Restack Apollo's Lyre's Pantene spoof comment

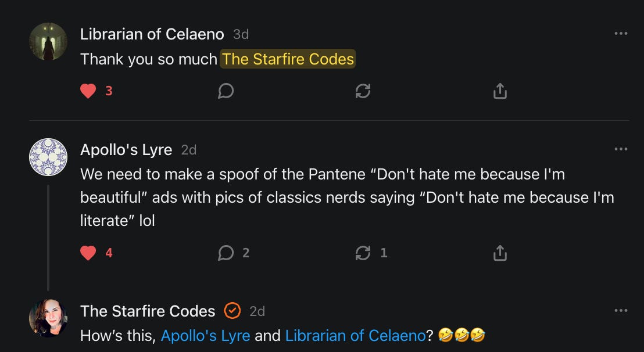point(363,253)
